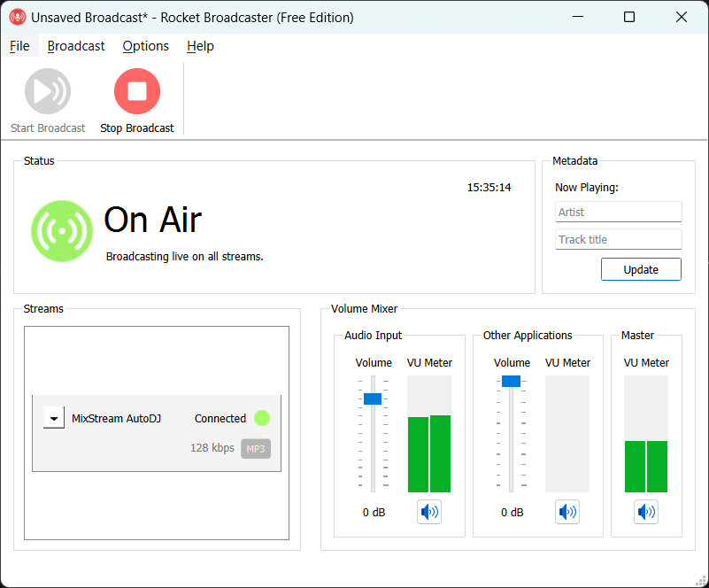Image resolution: width=709 pixels, height=588 pixels.
Task: Click the Connected status text
Action: pos(220,418)
